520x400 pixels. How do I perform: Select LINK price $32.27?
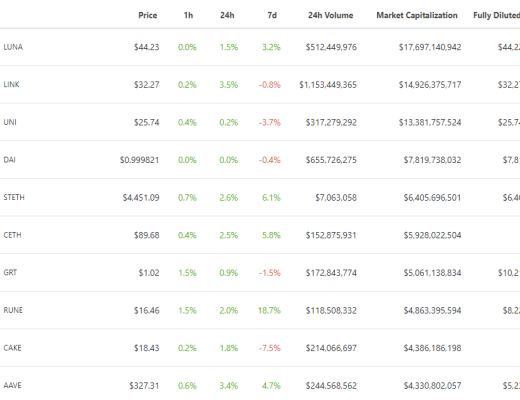(147, 85)
